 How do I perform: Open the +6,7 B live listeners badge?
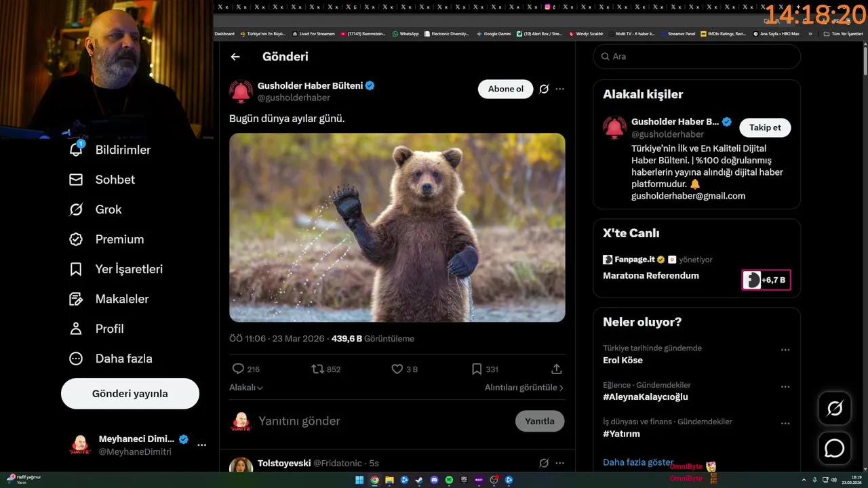coord(766,280)
